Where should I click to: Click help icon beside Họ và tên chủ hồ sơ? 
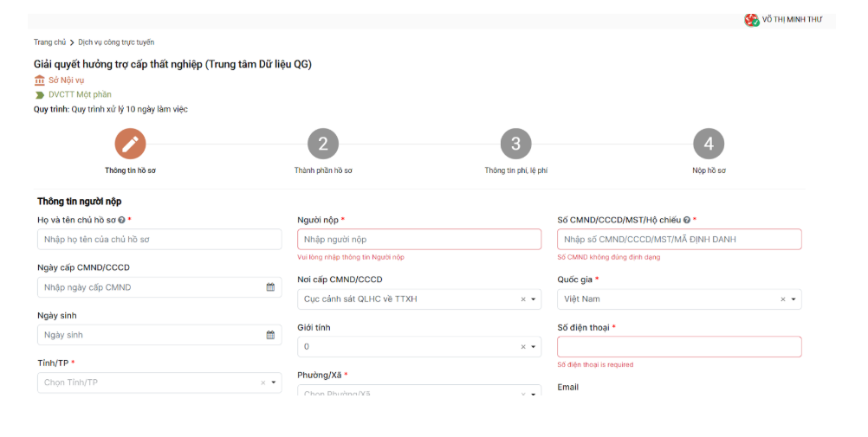pyautogui.click(x=121, y=221)
